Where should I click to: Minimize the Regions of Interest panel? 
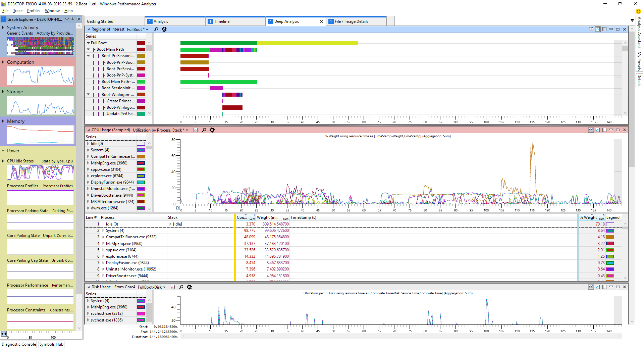[x=611, y=30]
